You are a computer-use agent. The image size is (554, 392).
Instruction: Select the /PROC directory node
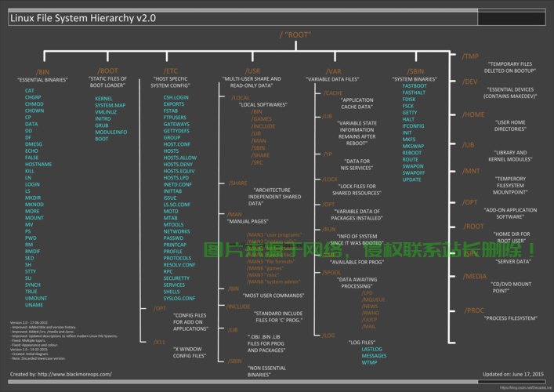(473, 310)
